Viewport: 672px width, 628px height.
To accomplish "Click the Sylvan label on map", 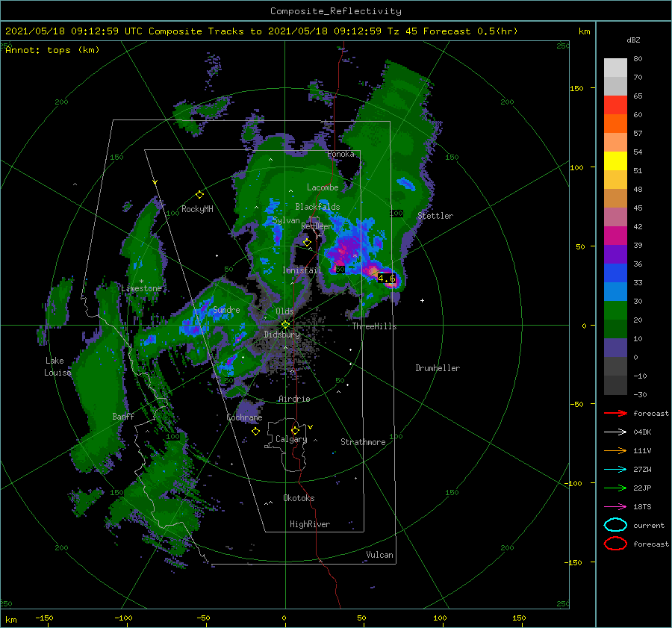I will coord(286,220).
